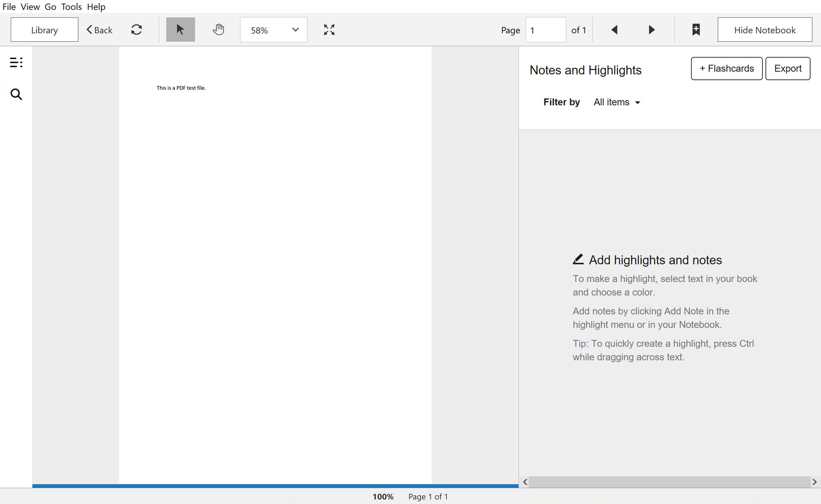Viewport: 821px width, 504px height.
Task: Click the page number input field
Action: click(546, 30)
